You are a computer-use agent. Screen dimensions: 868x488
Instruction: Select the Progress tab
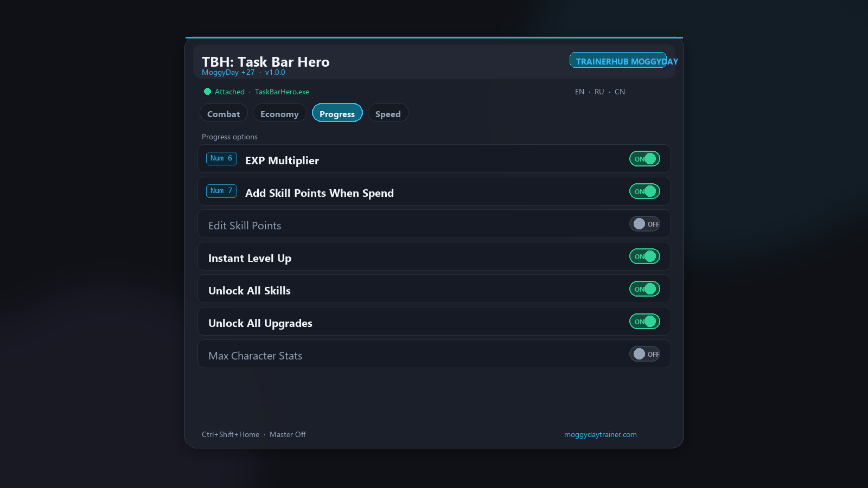coord(337,113)
